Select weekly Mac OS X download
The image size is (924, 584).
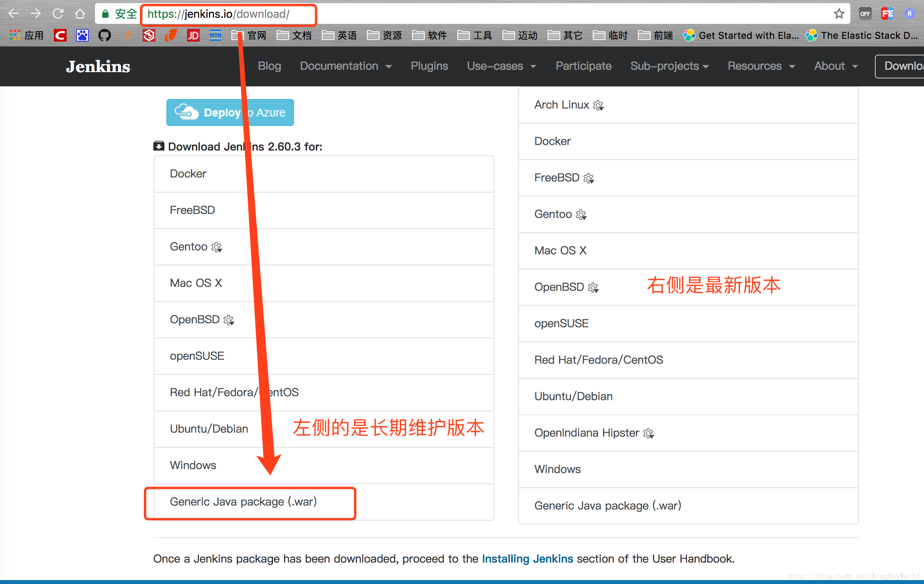point(689,251)
